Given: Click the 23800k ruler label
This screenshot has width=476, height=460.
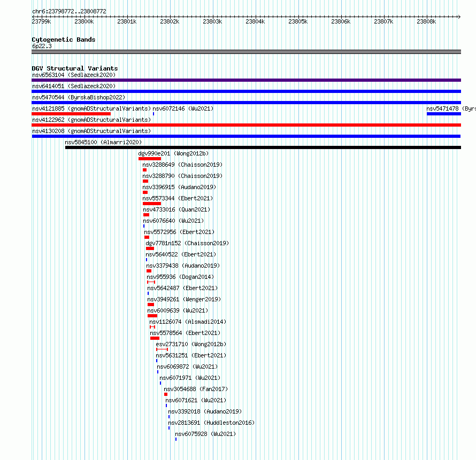Looking at the screenshot, I should pyautogui.click(x=84, y=21).
